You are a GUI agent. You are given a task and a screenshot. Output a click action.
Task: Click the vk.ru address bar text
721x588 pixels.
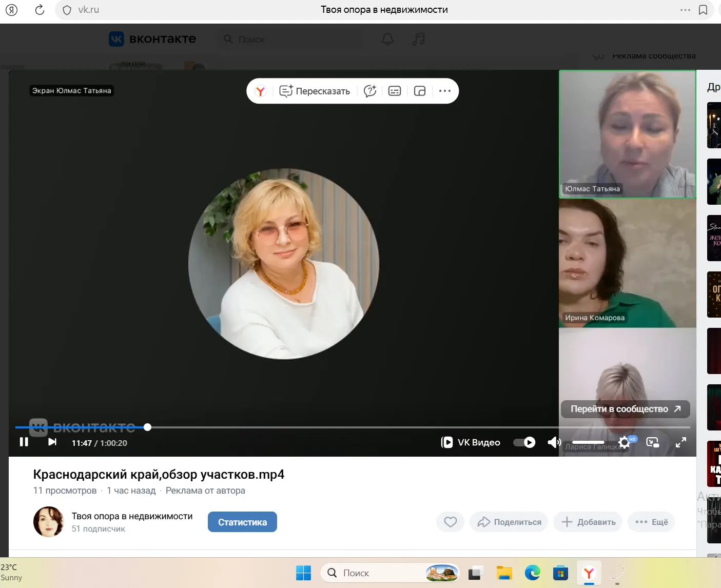click(x=88, y=10)
